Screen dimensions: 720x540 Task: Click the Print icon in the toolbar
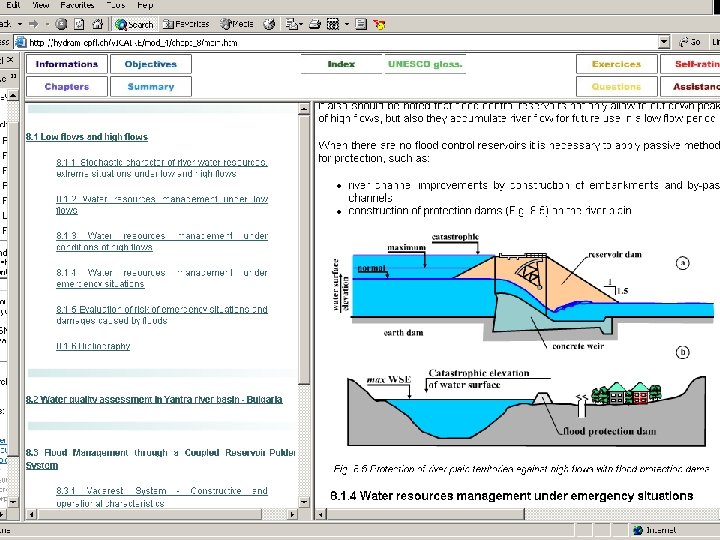pyautogui.click(x=317, y=23)
